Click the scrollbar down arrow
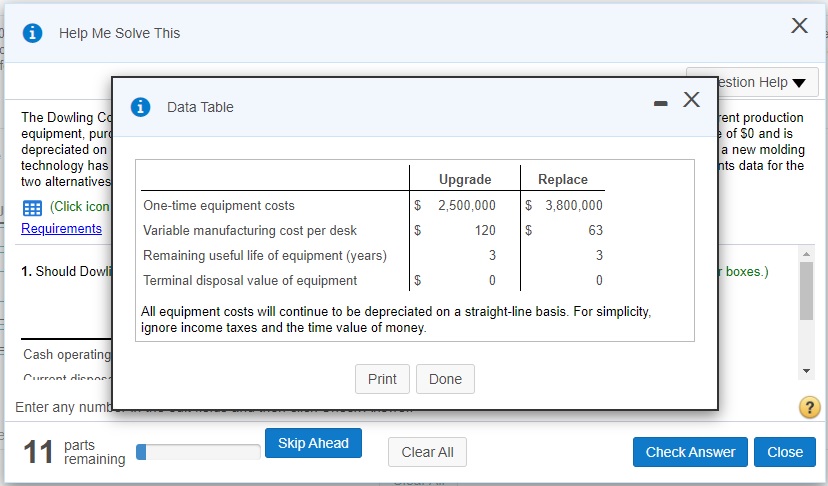Viewport: 828px width, 486px height. tap(806, 371)
